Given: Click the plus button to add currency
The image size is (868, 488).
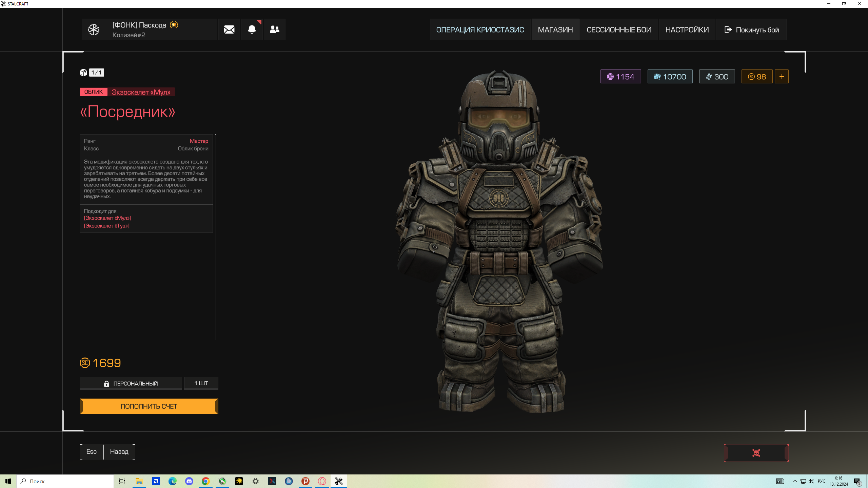Looking at the screenshot, I should pos(782,77).
